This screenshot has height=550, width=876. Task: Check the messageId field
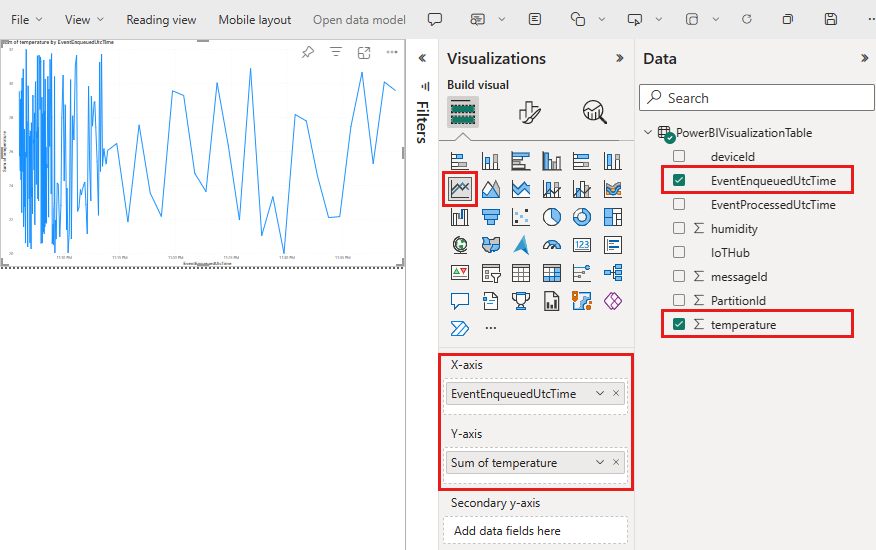click(679, 276)
